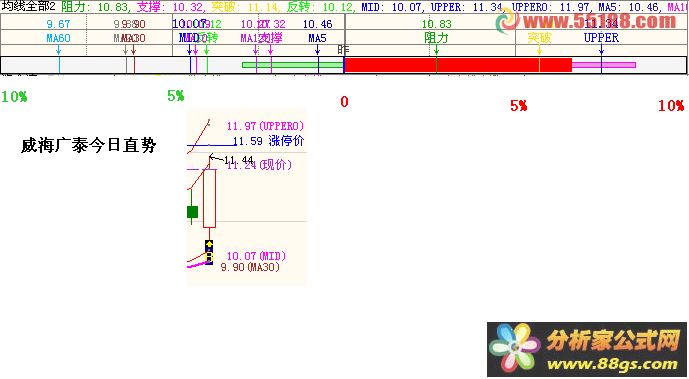This screenshot has height=379, width=689.
Task: Click the MA5 marker arrow
Action: coord(318,50)
